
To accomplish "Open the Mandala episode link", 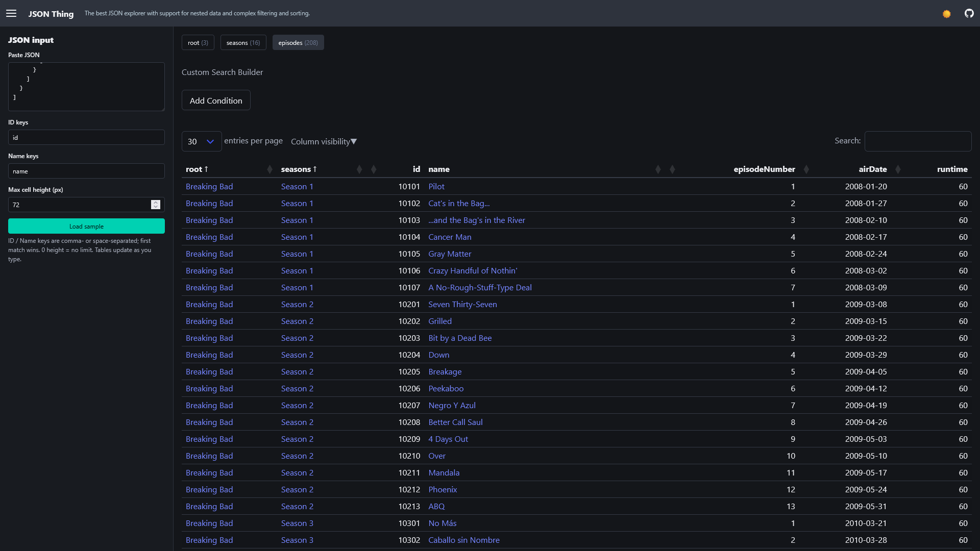I will [x=444, y=473].
